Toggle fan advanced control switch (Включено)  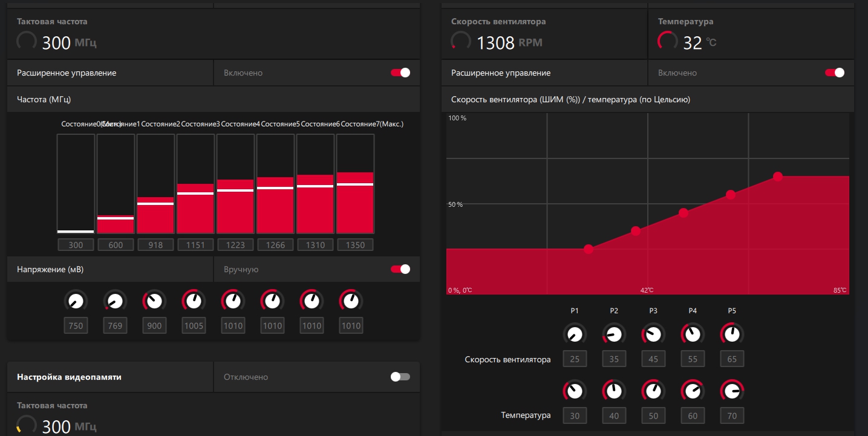pyautogui.click(x=835, y=73)
